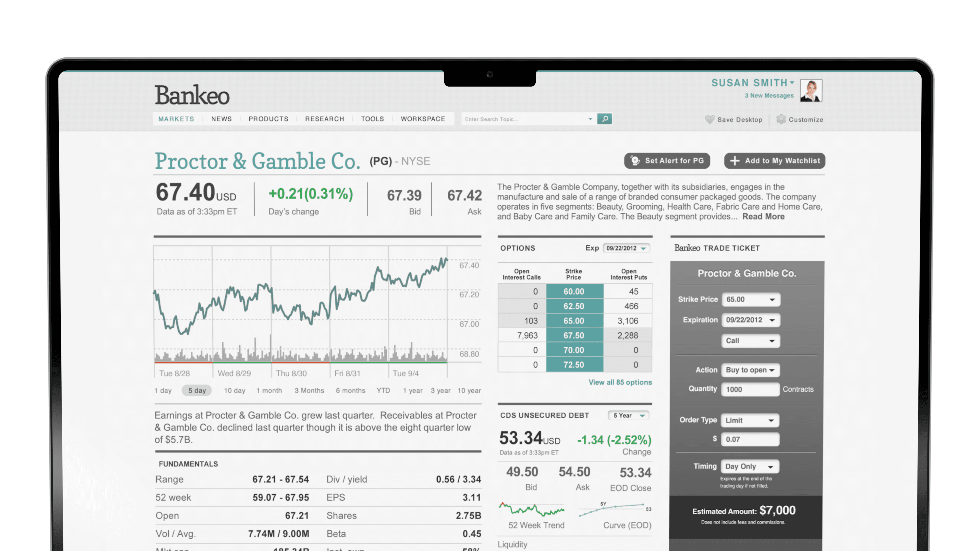Click the 0.56 / 3.34 Div / yield value
The image size is (980, 551).
(x=458, y=479)
